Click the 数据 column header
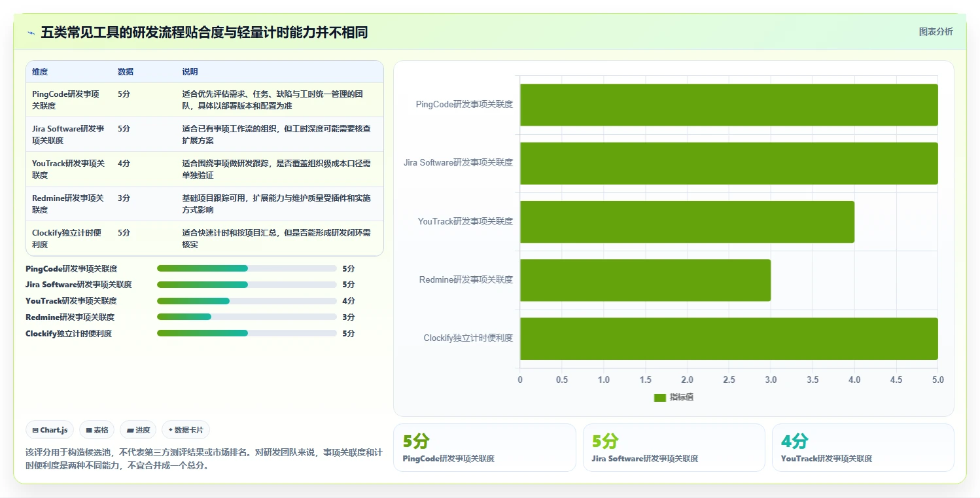The height and width of the screenshot is (498, 980). (126, 72)
